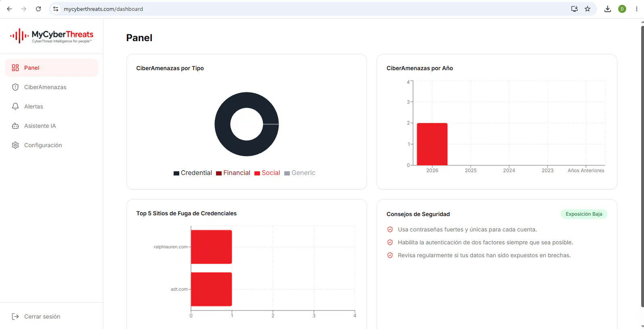Click the Generic legend swatch
Image resolution: width=644 pixels, height=329 pixels.
287,173
